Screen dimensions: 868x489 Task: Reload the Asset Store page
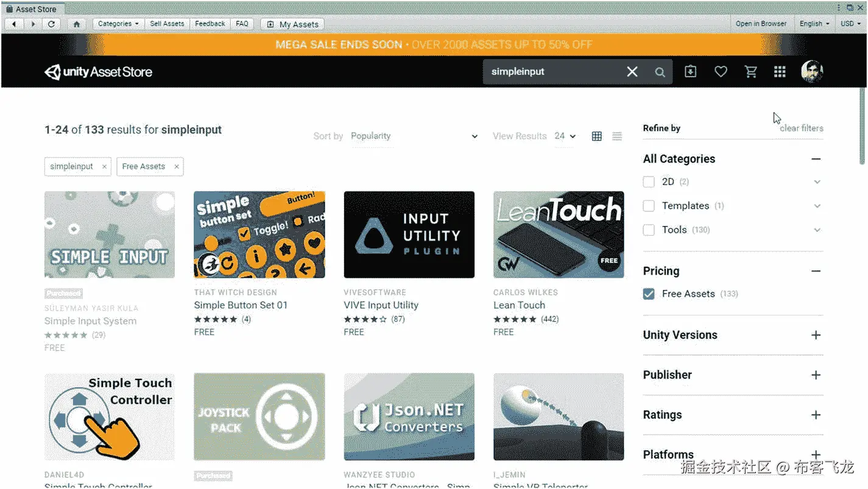[x=52, y=24]
